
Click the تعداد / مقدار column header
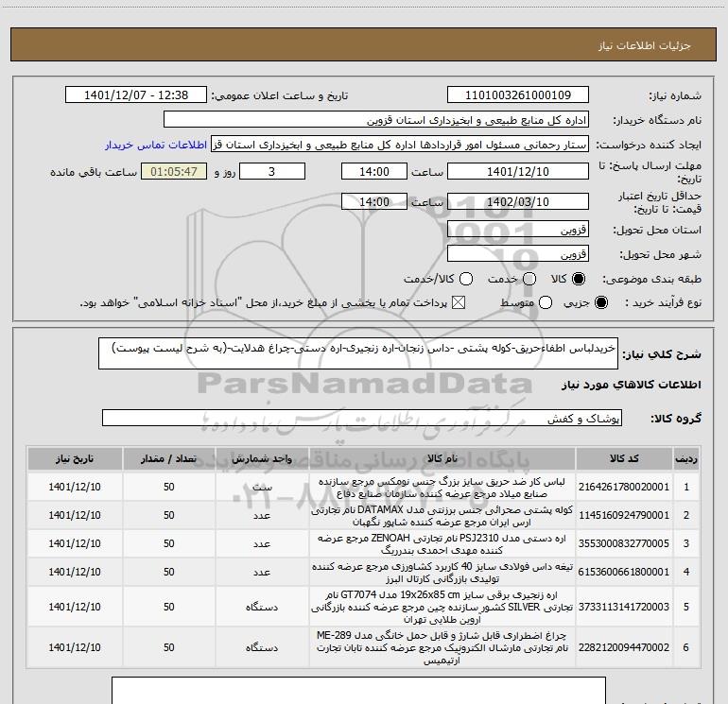[169, 458]
